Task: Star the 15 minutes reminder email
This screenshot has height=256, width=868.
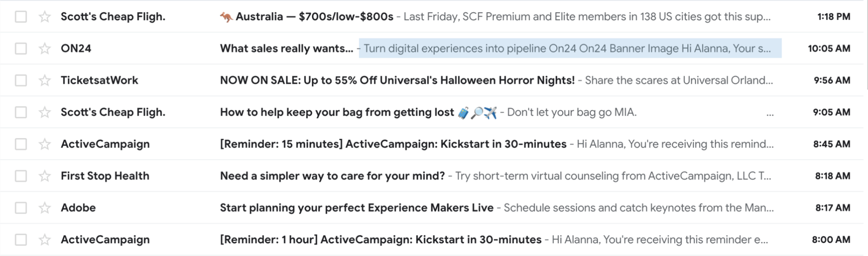Action: [45, 144]
